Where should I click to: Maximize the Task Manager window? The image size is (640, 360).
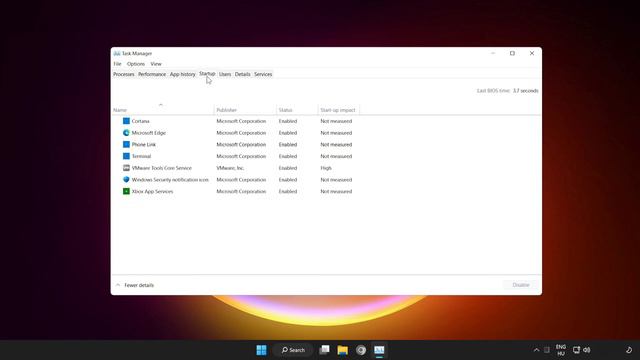pos(512,53)
